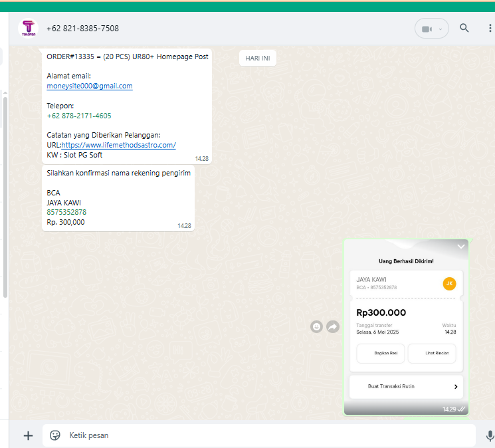Open the contact's profile picture
This screenshot has width=495, height=448.
pos(29,29)
